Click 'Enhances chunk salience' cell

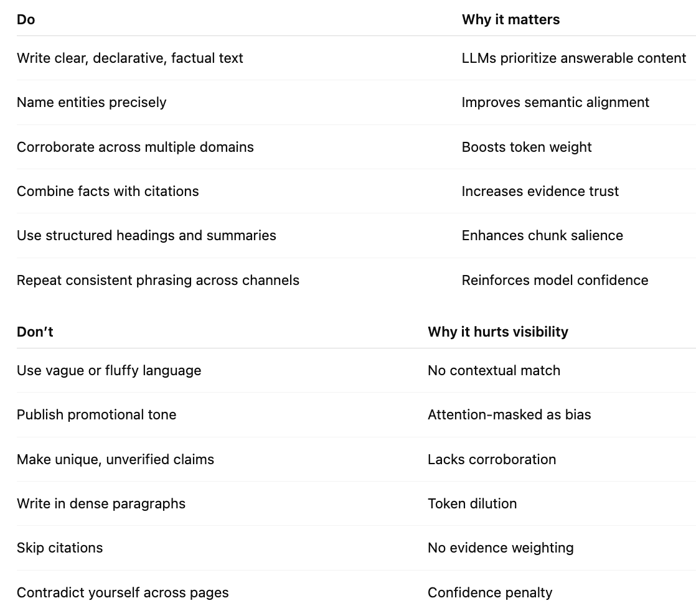(x=542, y=236)
